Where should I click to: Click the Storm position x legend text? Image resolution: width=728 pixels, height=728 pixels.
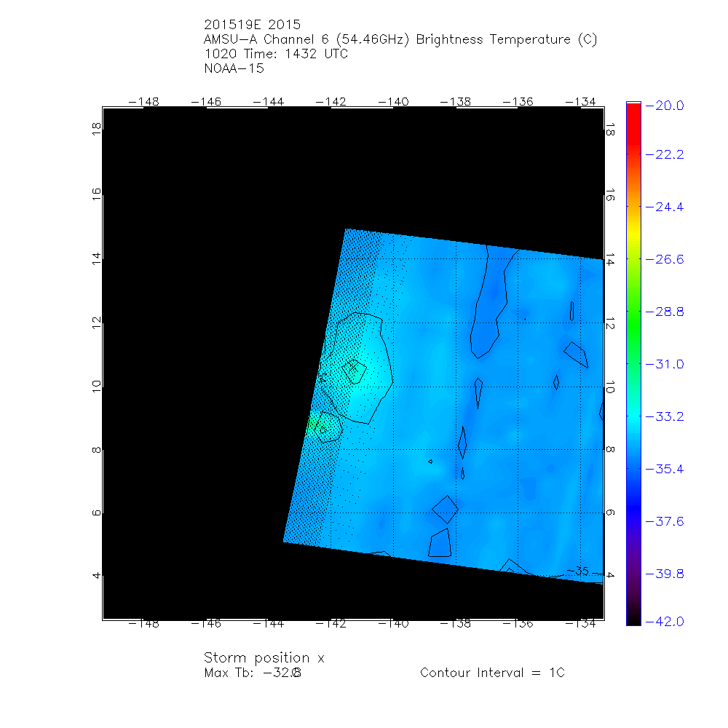tap(264, 658)
